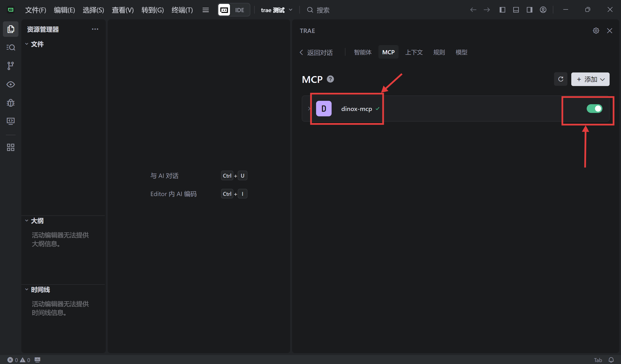Open the Run and Debug bug icon
This screenshot has width=621, height=364.
pyautogui.click(x=11, y=103)
